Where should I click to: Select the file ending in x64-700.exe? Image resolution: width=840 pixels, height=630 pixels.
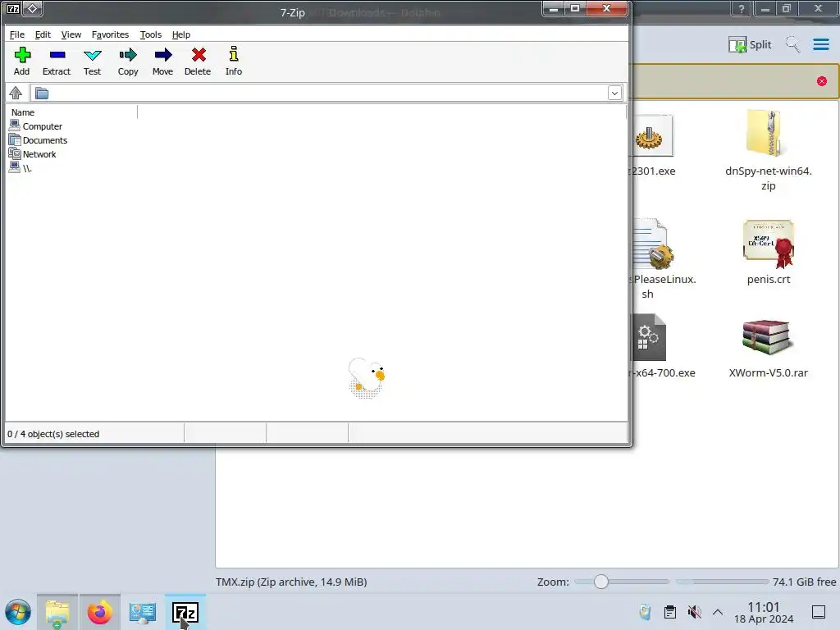click(x=663, y=346)
